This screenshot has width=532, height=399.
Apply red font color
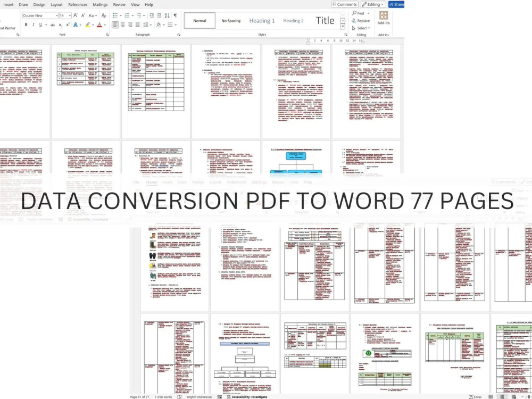(x=99, y=25)
